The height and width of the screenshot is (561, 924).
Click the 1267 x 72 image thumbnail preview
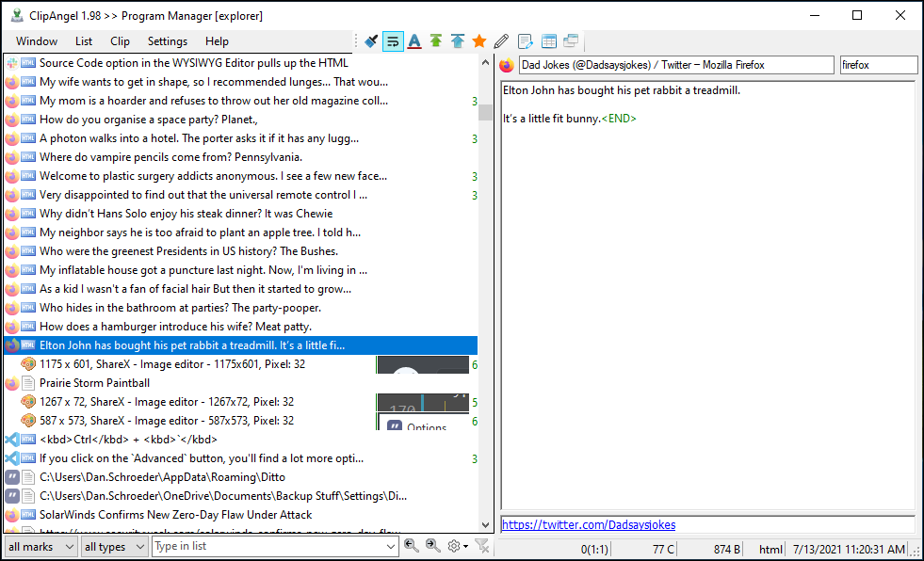[x=423, y=402]
